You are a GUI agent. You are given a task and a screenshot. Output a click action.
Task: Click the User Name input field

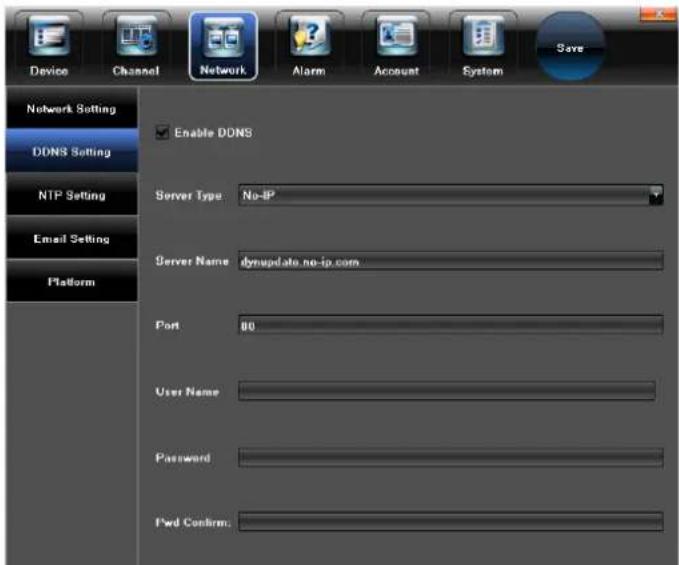click(447, 391)
